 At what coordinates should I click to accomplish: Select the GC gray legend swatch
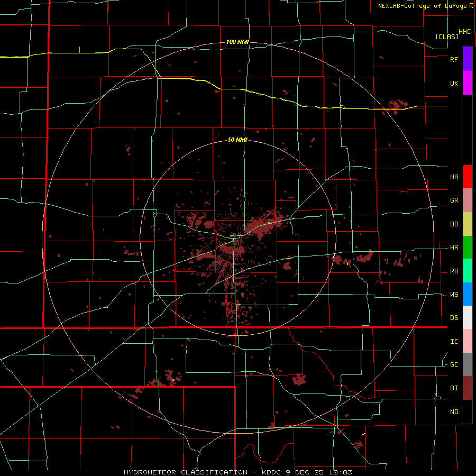467,364
